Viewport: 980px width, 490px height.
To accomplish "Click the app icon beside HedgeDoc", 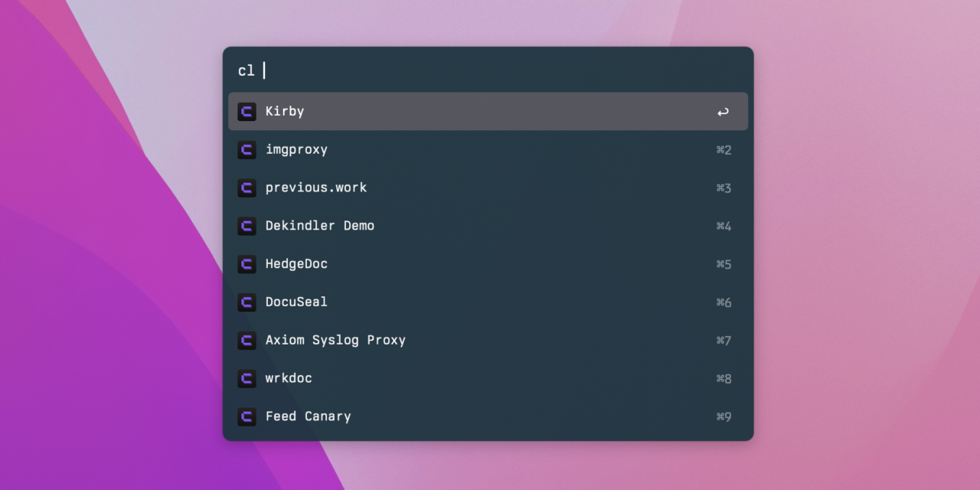I will tap(247, 264).
